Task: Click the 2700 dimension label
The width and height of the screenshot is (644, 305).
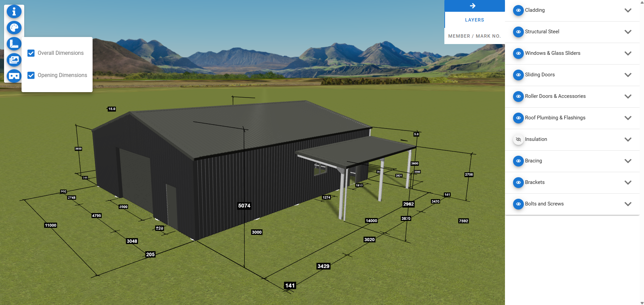Action: (469, 175)
